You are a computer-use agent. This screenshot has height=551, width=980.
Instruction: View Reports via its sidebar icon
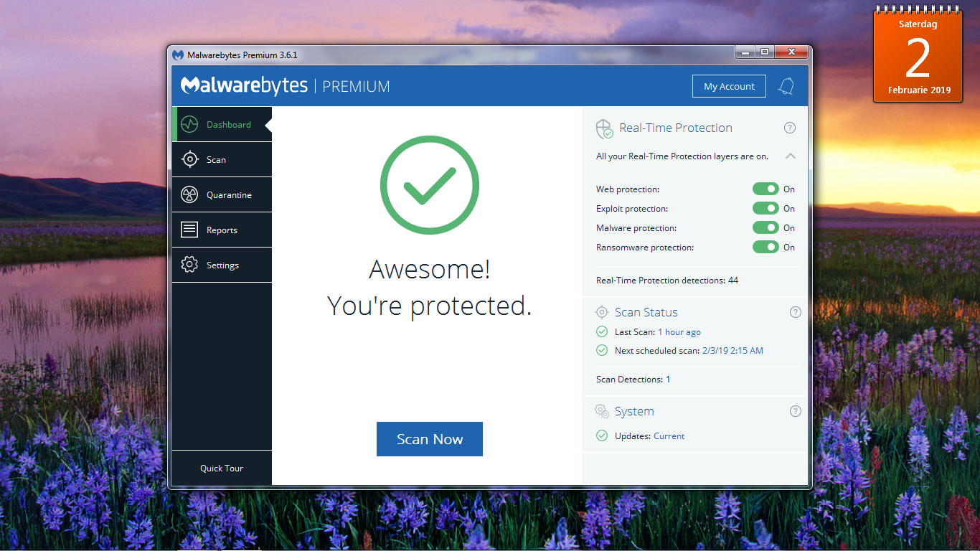[x=189, y=230]
